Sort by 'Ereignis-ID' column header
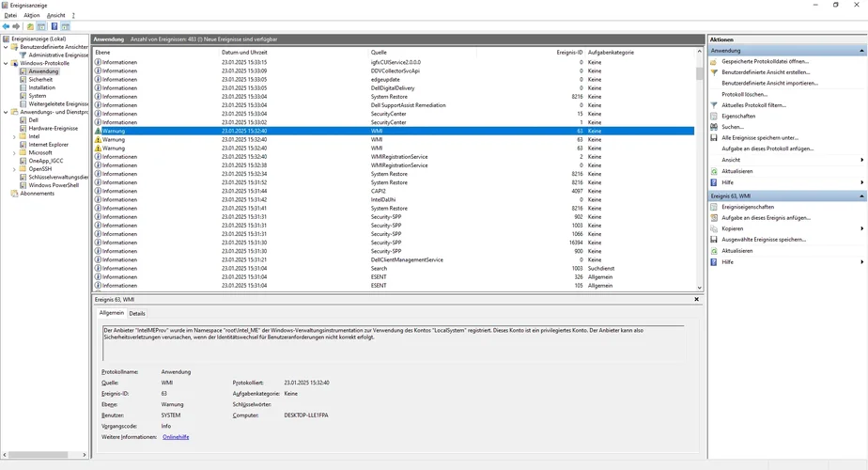868x470 pixels. click(531, 52)
